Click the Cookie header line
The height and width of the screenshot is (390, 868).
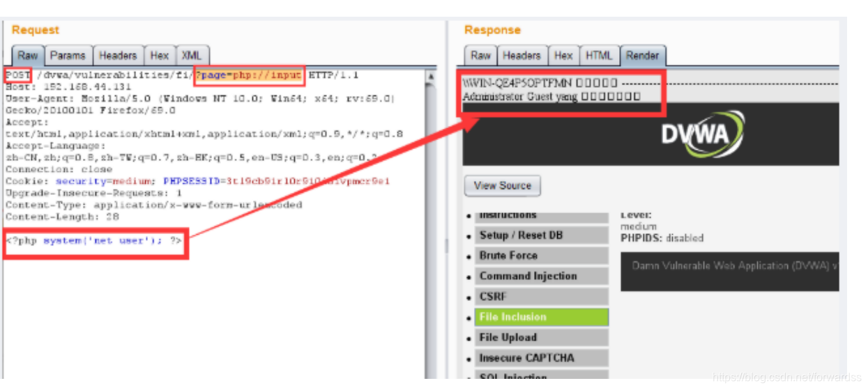click(197, 181)
